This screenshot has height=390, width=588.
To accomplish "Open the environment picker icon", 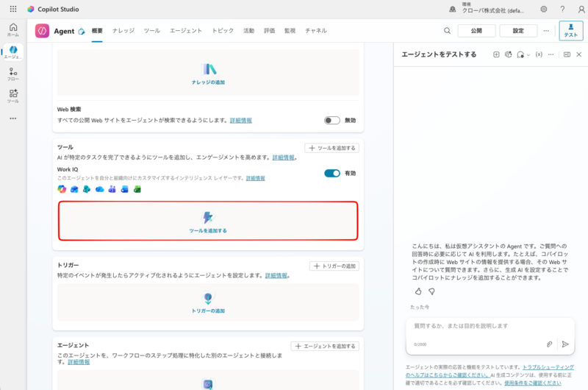I will (x=453, y=9).
